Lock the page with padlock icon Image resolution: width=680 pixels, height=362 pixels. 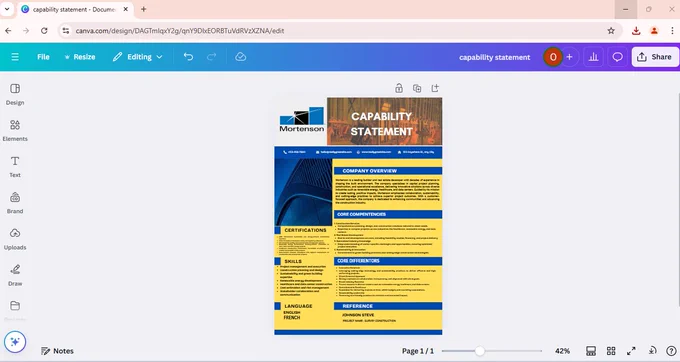click(399, 88)
